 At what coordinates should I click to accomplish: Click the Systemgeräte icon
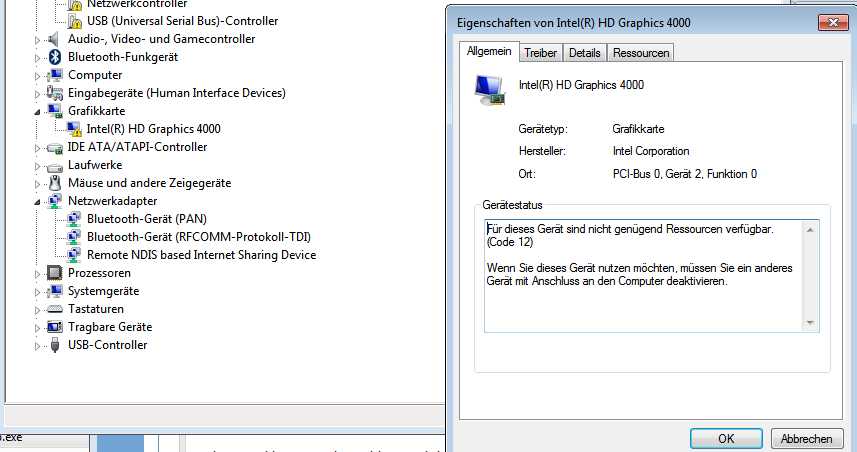(x=55, y=291)
